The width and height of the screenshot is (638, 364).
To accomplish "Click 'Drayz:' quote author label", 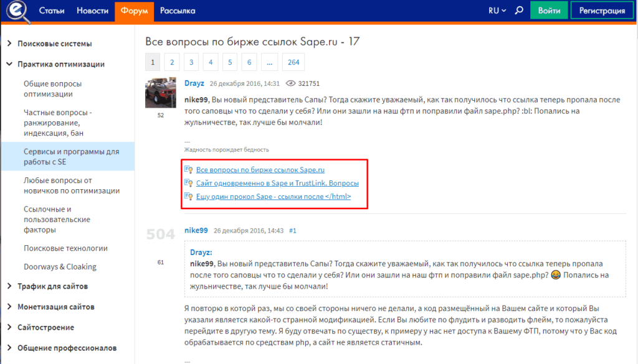I will (x=201, y=252).
